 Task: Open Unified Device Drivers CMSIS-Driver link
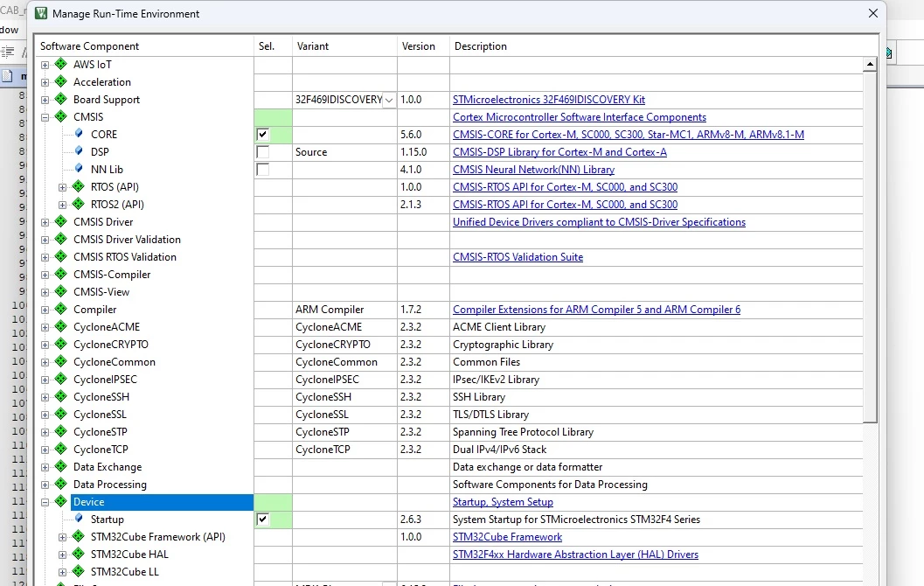(599, 222)
